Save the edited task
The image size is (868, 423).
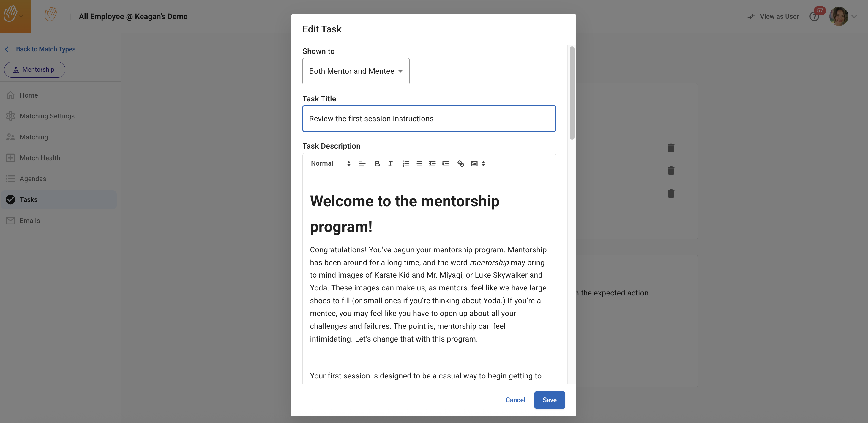tap(549, 400)
